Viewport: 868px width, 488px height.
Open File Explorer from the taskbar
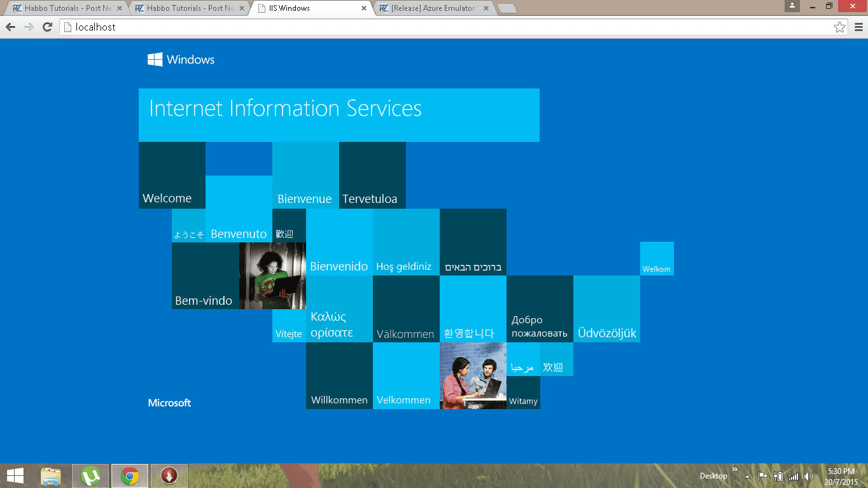pyautogui.click(x=51, y=476)
